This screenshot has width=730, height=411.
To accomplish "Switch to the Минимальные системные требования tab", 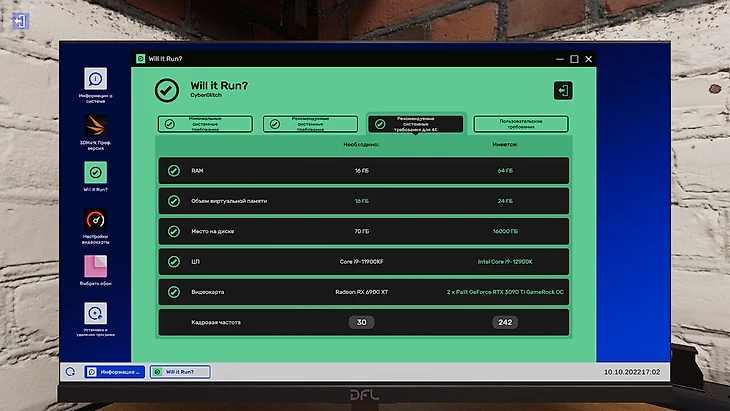I will coord(205,124).
